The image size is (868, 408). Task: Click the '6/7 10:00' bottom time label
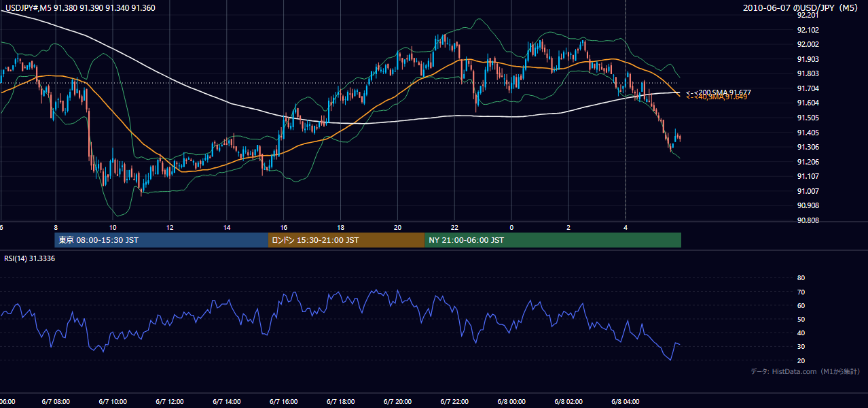tap(113, 402)
